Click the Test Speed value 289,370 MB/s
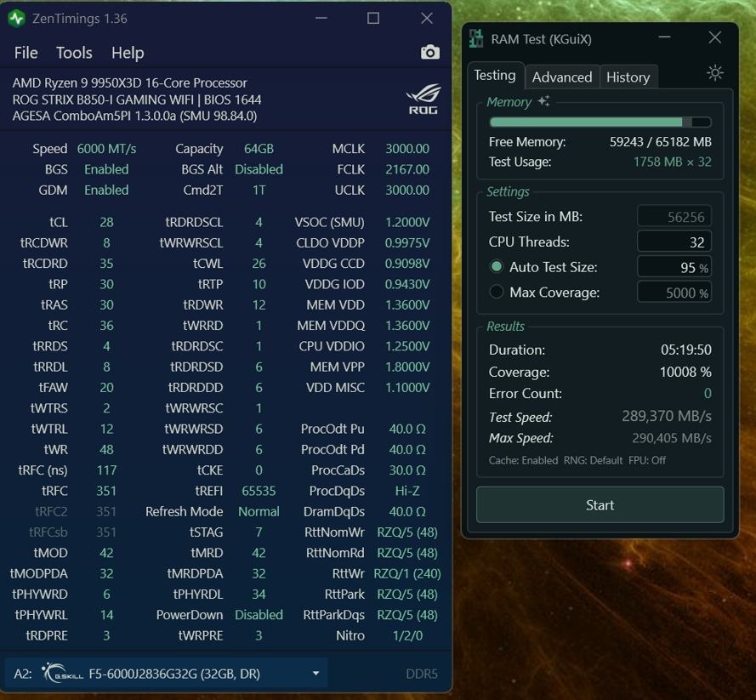 [x=667, y=416]
